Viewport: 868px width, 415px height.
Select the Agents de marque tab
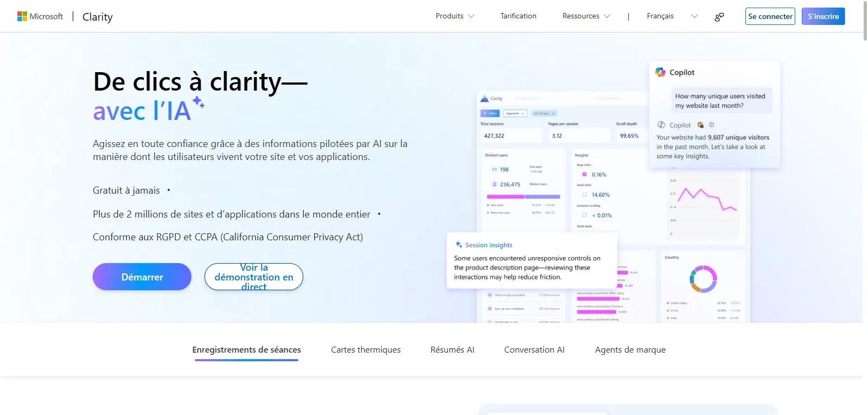pos(630,350)
